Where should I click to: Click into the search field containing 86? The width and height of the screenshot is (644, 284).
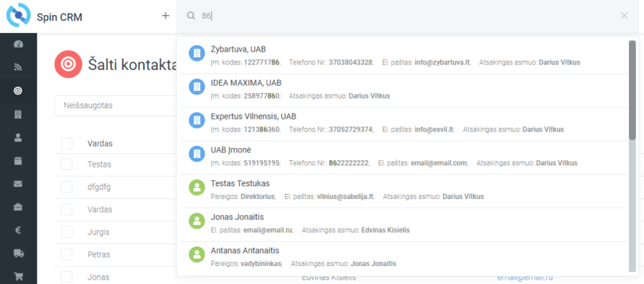click(406, 16)
